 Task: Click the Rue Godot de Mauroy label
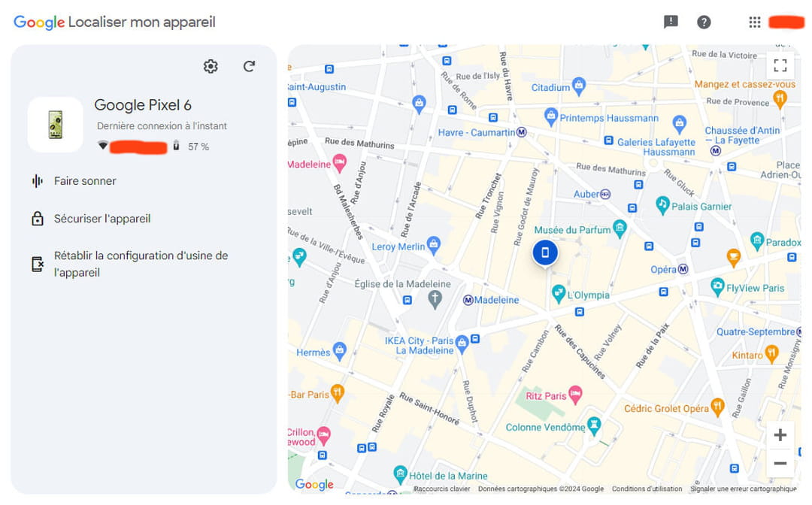tap(526, 207)
